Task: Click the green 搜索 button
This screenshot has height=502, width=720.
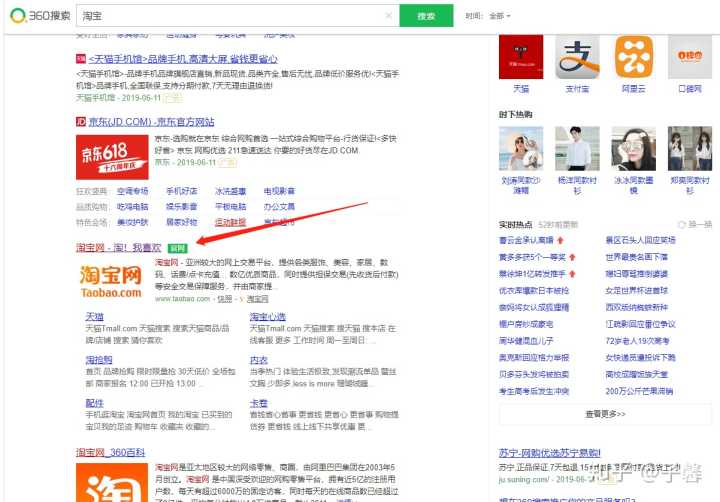Action: [x=426, y=16]
